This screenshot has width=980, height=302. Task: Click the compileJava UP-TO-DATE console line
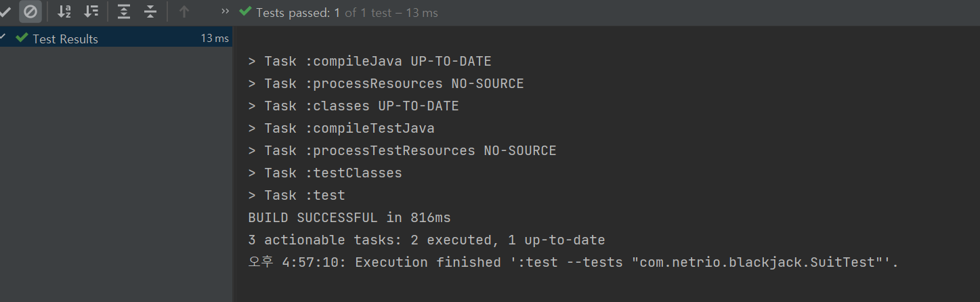[x=370, y=62]
